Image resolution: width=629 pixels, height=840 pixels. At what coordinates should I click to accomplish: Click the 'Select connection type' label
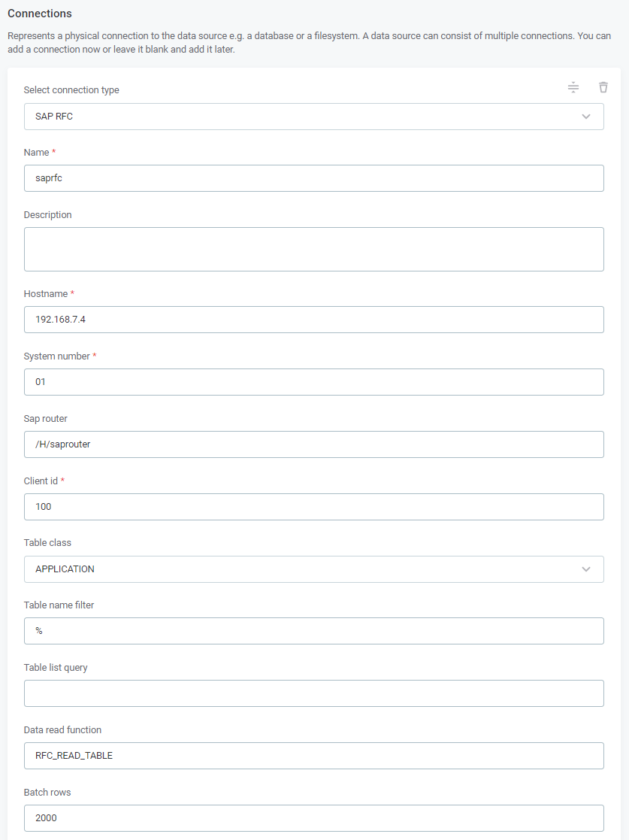click(x=71, y=90)
